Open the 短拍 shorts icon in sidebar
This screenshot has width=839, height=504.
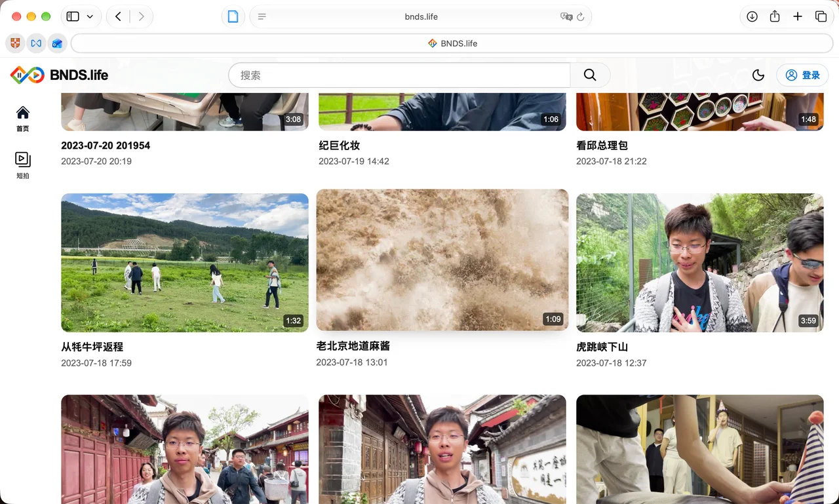click(x=23, y=166)
